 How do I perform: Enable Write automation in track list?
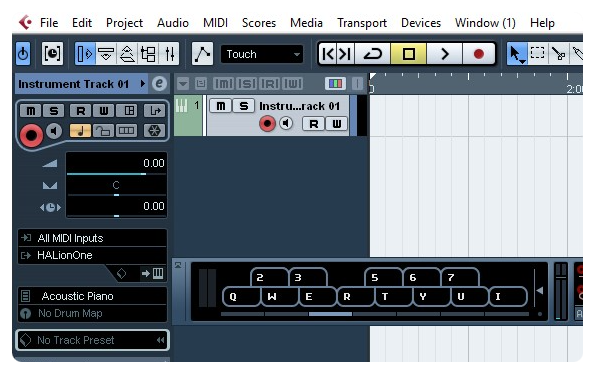[337, 124]
